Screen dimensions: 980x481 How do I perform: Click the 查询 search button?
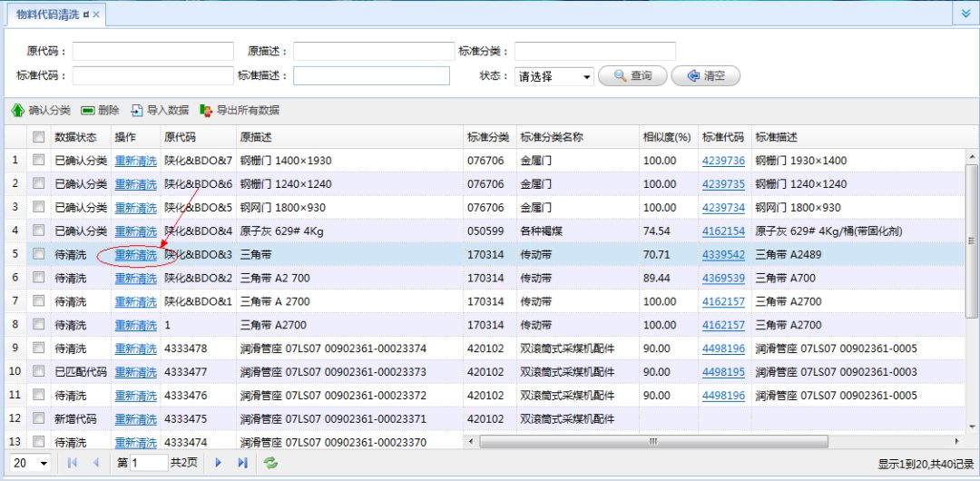click(632, 75)
